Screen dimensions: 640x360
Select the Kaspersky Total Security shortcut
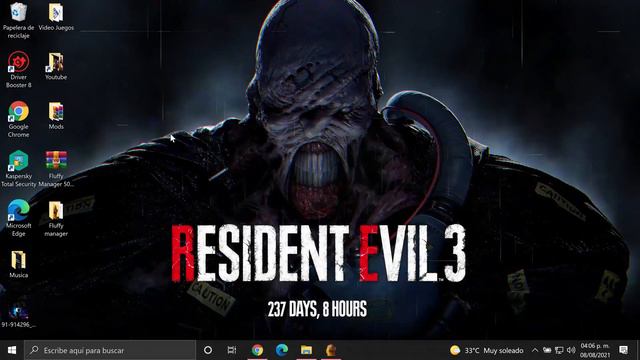(x=18, y=169)
